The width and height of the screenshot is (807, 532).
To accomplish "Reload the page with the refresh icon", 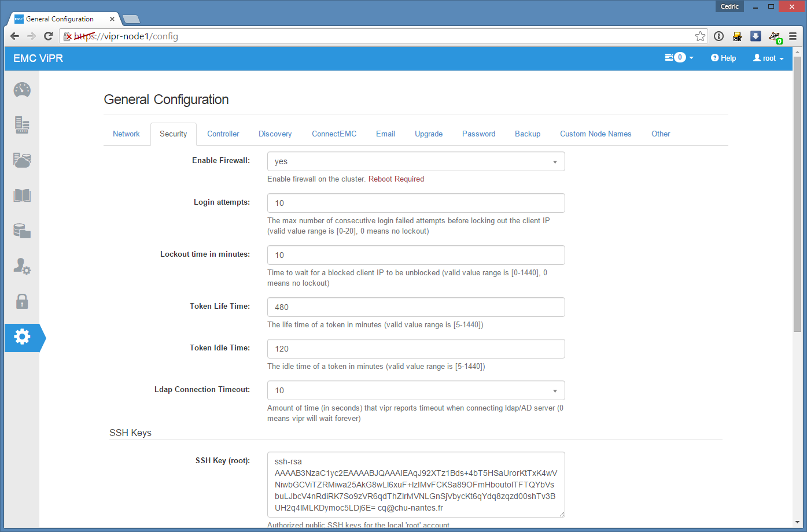I will coord(49,36).
